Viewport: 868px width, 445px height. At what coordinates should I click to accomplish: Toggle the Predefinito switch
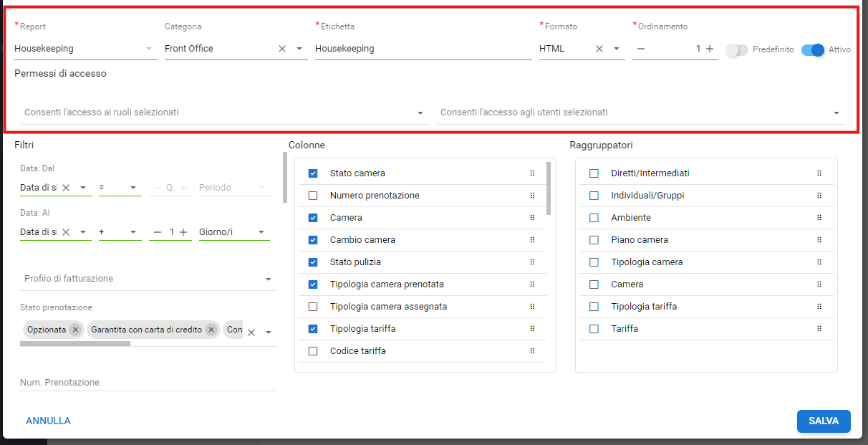pyautogui.click(x=736, y=50)
